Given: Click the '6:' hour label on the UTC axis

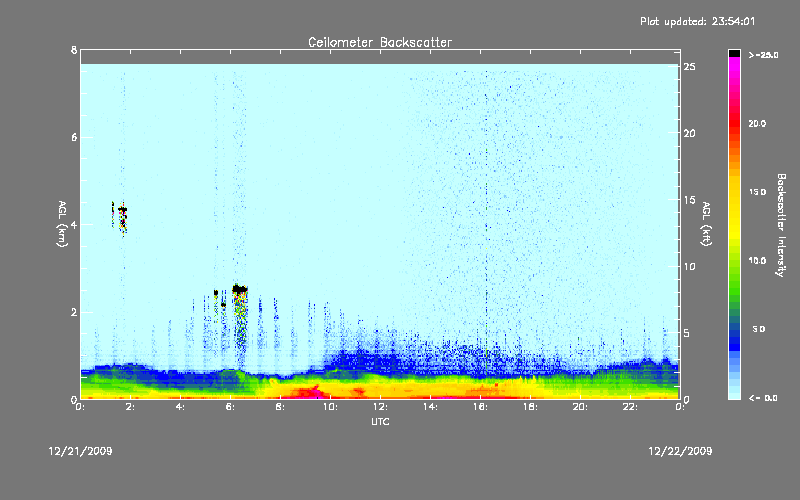Looking at the screenshot, I should (x=231, y=407).
